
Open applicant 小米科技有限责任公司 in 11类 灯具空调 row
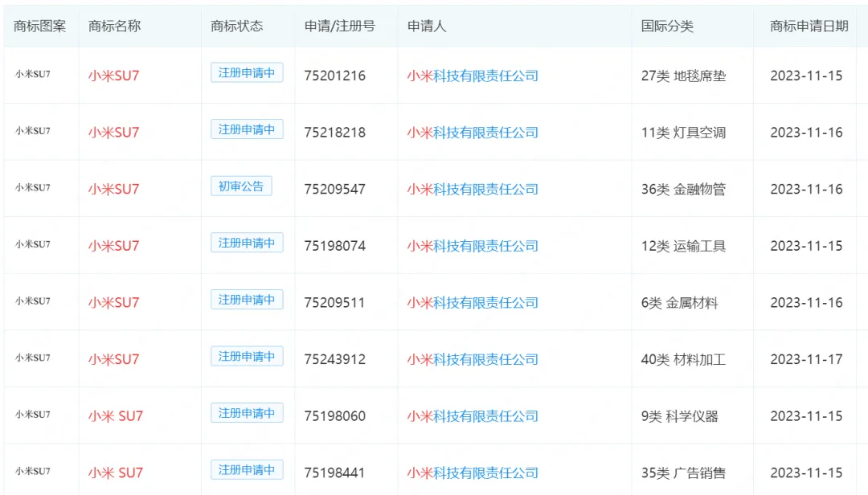pyautogui.click(x=473, y=133)
